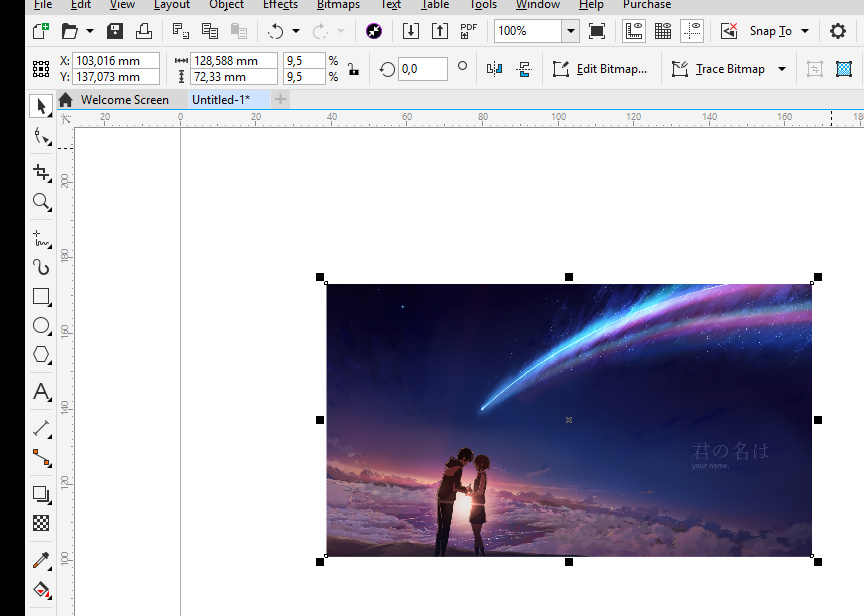864x616 pixels.
Task: Select the Color Eyedropper tool
Action: coord(41,560)
